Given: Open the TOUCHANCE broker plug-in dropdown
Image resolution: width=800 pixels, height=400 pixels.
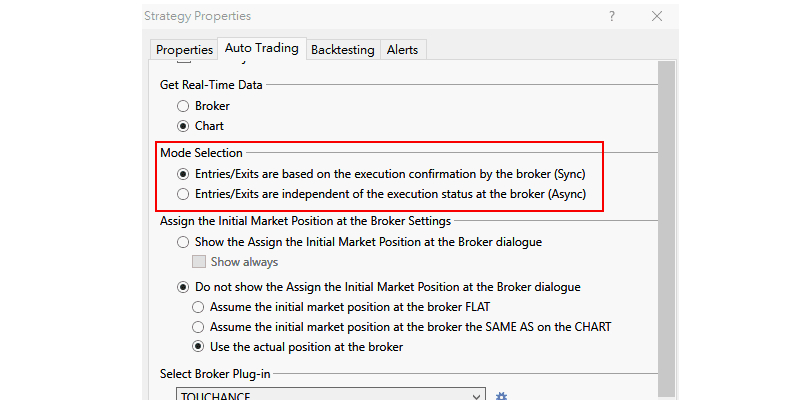Looking at the screenshot, I should click(330, 396).
